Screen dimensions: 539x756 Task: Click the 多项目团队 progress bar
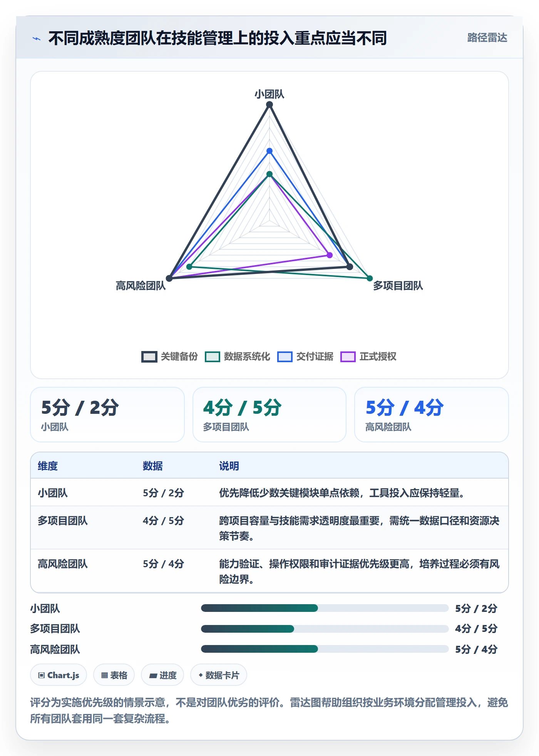click(x=325, y=629)
